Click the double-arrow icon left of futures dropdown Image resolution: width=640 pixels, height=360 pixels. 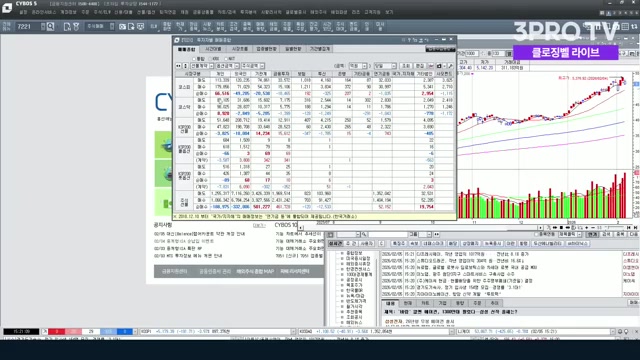pyautogui.click(x=178, y=66)
